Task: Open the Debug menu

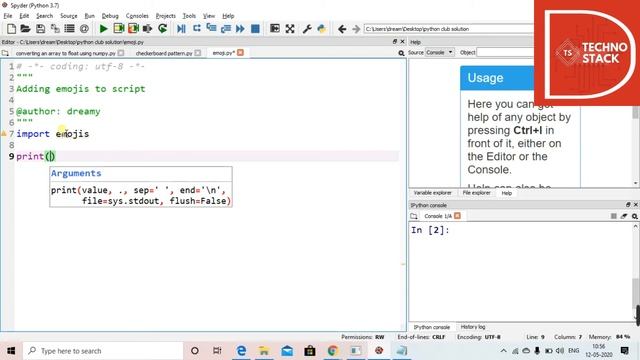Action: tap(110, 16)
